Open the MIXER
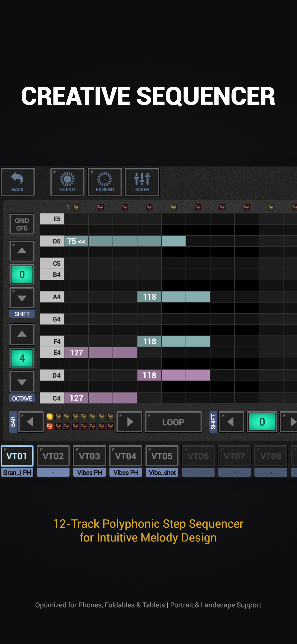Image resolution: width=297 pixels, height=644 pixels. 142,182
